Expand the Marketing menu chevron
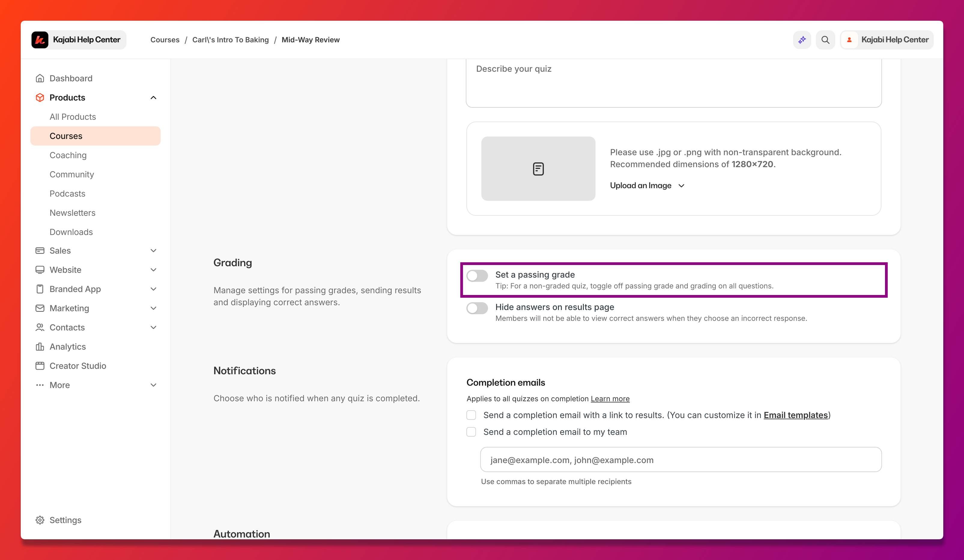This screenshot has width=964, height=560. (153, 308)
